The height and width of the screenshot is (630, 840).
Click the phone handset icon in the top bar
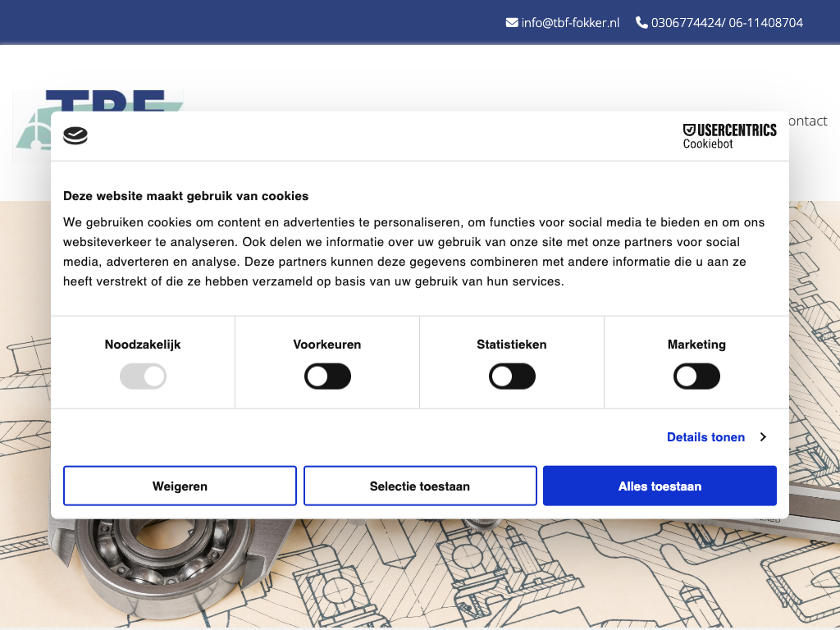pos(641,22)
